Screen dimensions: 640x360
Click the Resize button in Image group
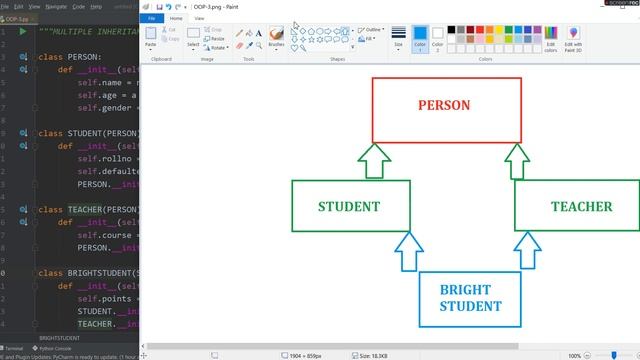point(214,39)
